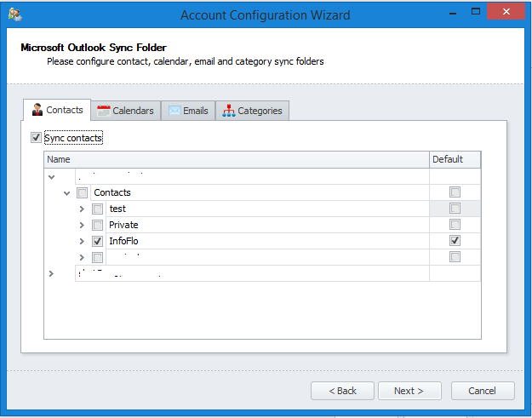Expand the Private folder node

(82, 225)
